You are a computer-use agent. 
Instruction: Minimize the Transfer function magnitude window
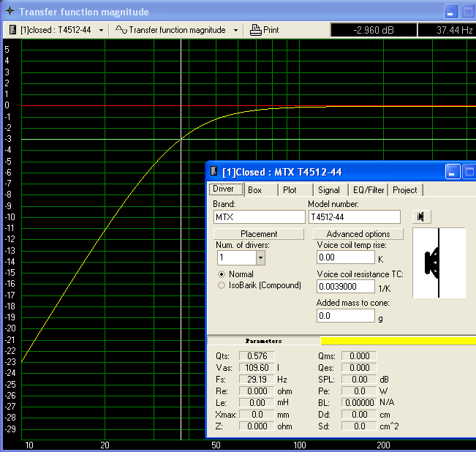click(451, 12)
